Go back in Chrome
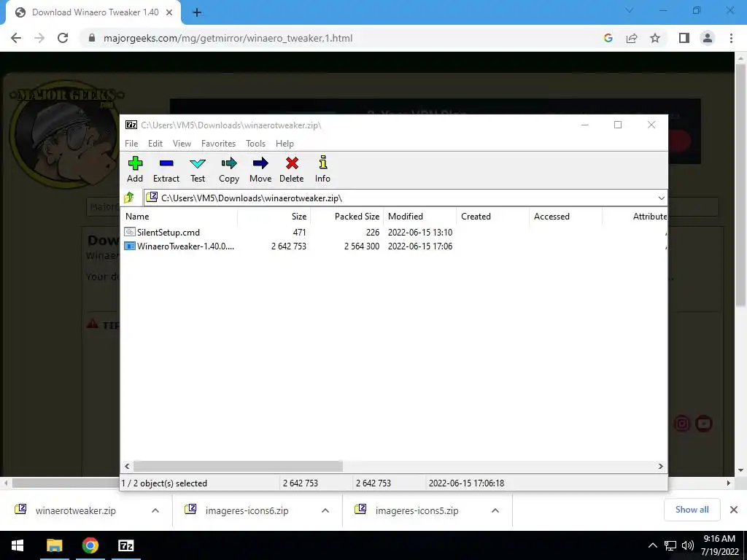Viewport: 747px width, 560px height. tap(16, 38)
